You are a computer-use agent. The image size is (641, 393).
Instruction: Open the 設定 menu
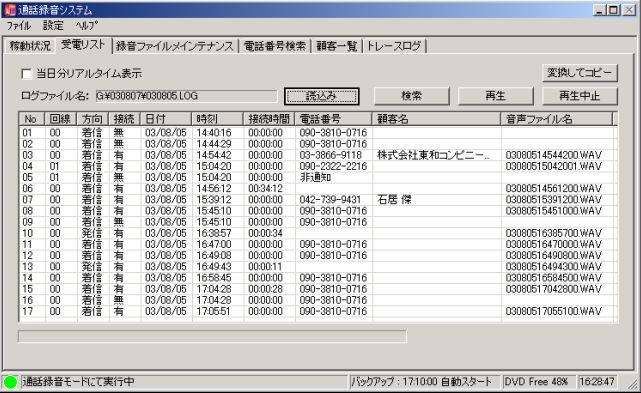tap(53, 25)
